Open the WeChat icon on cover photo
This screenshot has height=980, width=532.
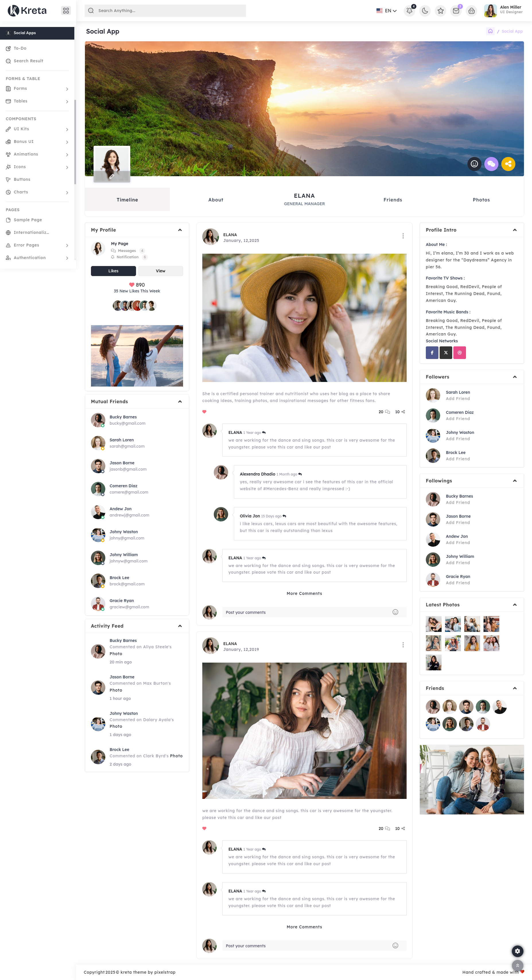click(491, 164)
